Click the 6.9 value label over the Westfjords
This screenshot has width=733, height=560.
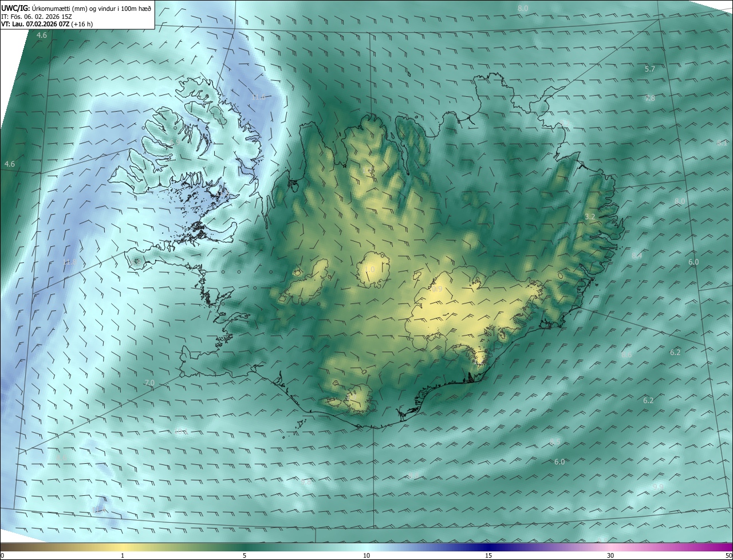tap(174, 142)
